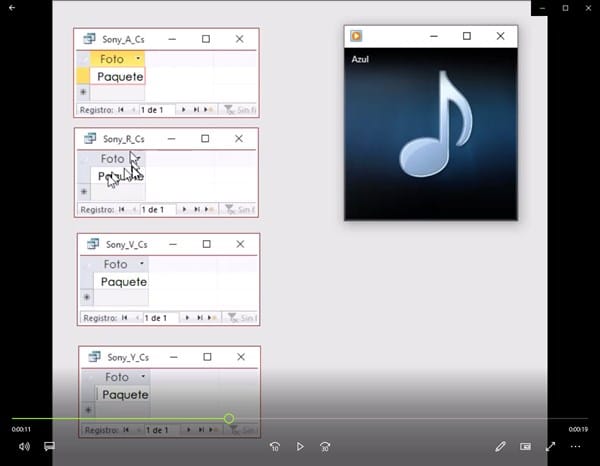This screenshot has height=466, width=600.
Task: Skip back 10 seconds
Action: (x=275, y=446)
